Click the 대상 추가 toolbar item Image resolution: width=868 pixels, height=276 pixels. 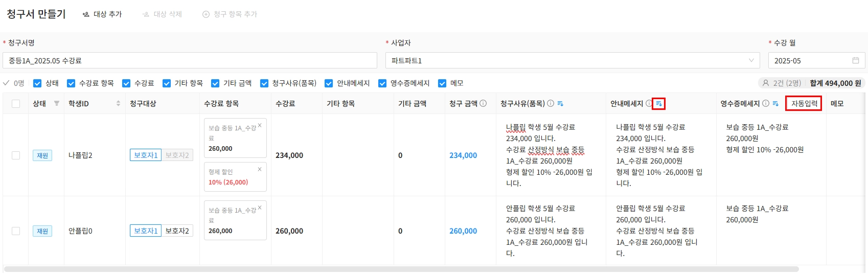(102, 14)
